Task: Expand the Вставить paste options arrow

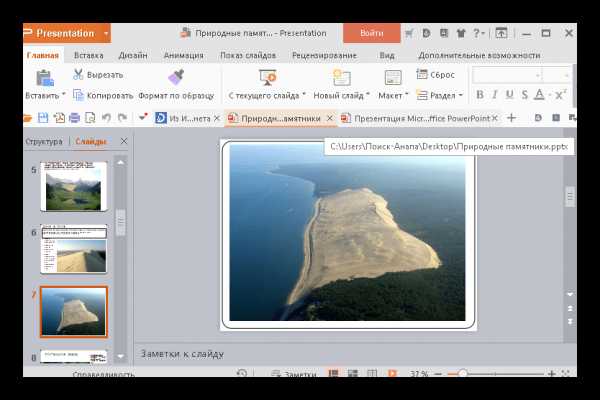Action: point(64,95)
